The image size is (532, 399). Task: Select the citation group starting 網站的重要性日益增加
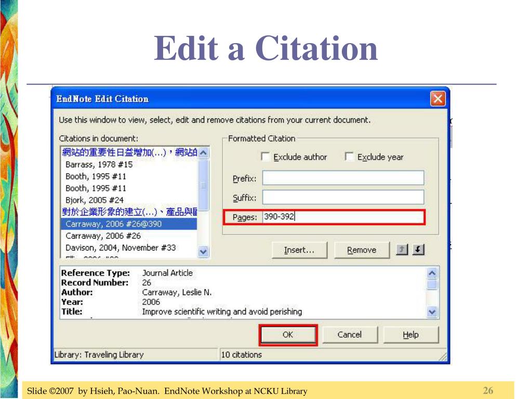point(129,152)
